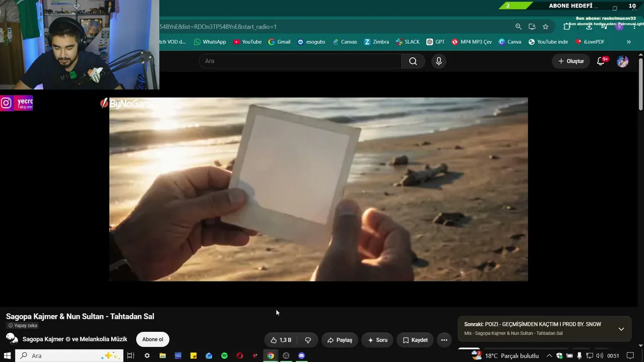Open the volume speaker tray icon

[x=599, y=355]
